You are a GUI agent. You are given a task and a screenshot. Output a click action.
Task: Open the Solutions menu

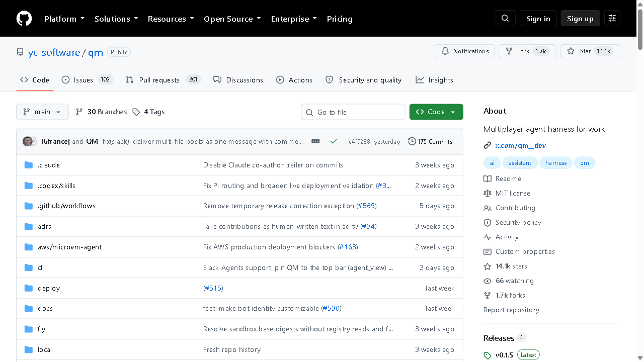point(116,19)
